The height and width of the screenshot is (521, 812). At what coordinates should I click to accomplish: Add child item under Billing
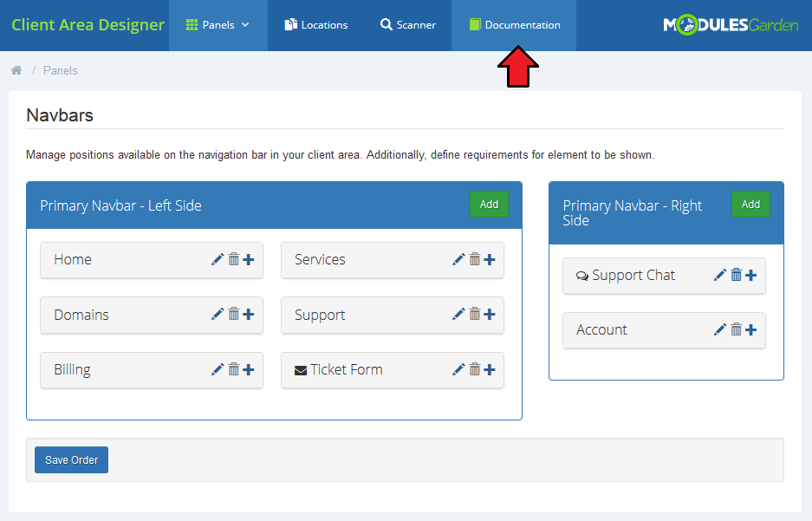[249, 369]
